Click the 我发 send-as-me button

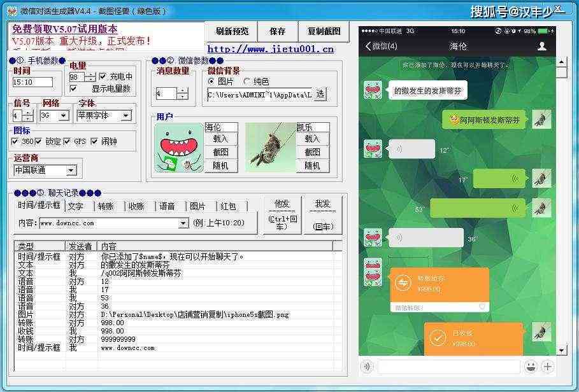pyautogui.click(x=322, y=215)
